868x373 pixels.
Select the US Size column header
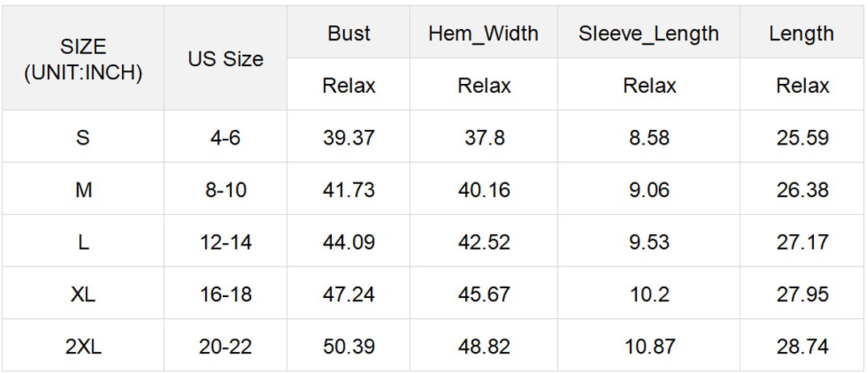[x=225, y=59]
